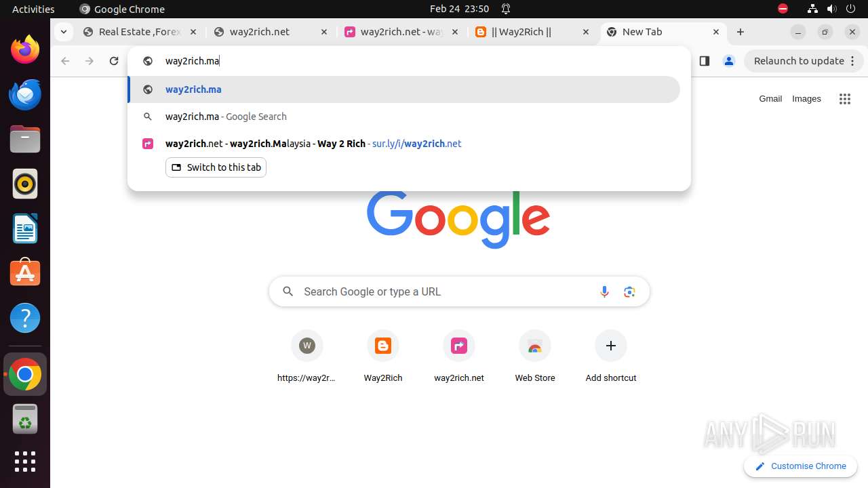Open way2rich.net shortcut tile

(x=459, y=358)
